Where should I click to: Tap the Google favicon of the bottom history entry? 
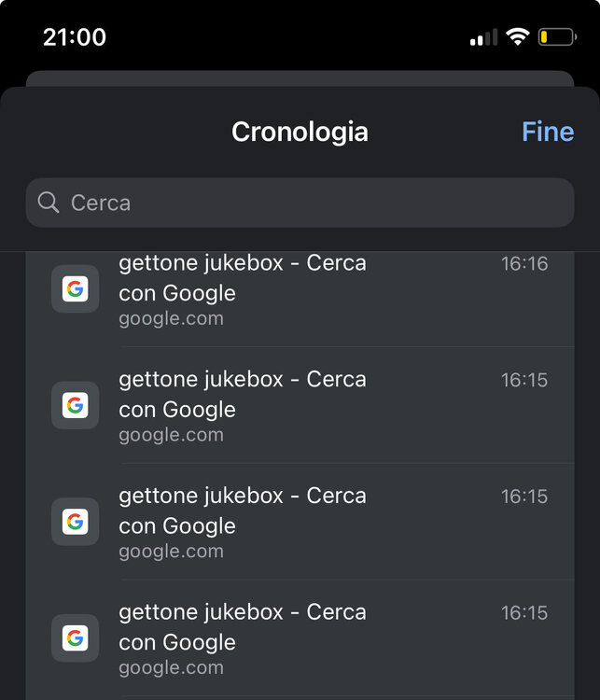(75, 638)
